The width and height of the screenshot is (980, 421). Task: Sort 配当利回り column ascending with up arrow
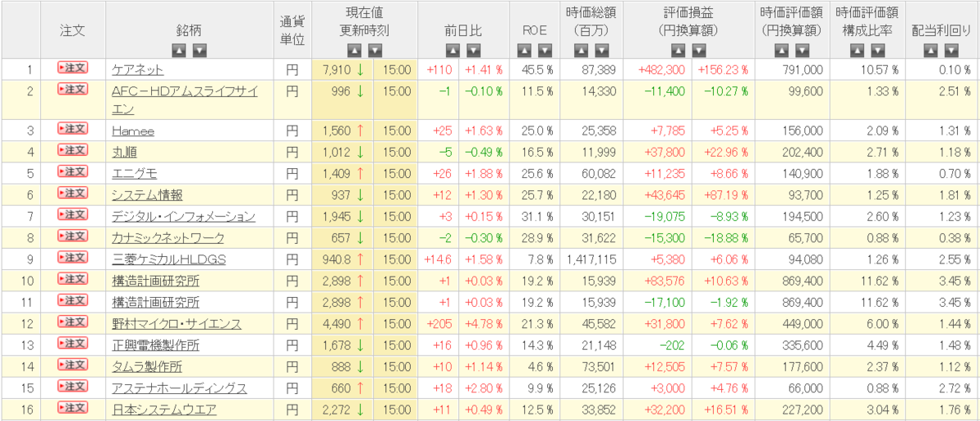(x=932, y=50)
